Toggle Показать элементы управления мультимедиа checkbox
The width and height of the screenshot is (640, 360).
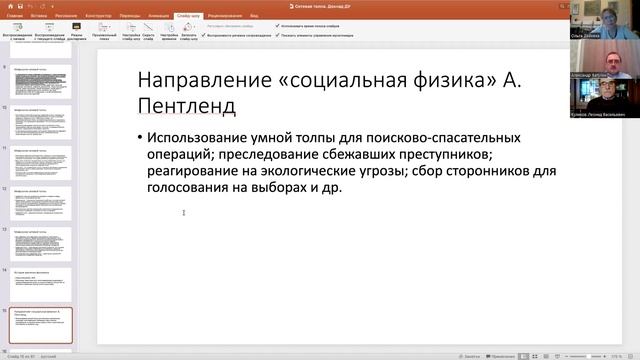[x=278, y=36]
